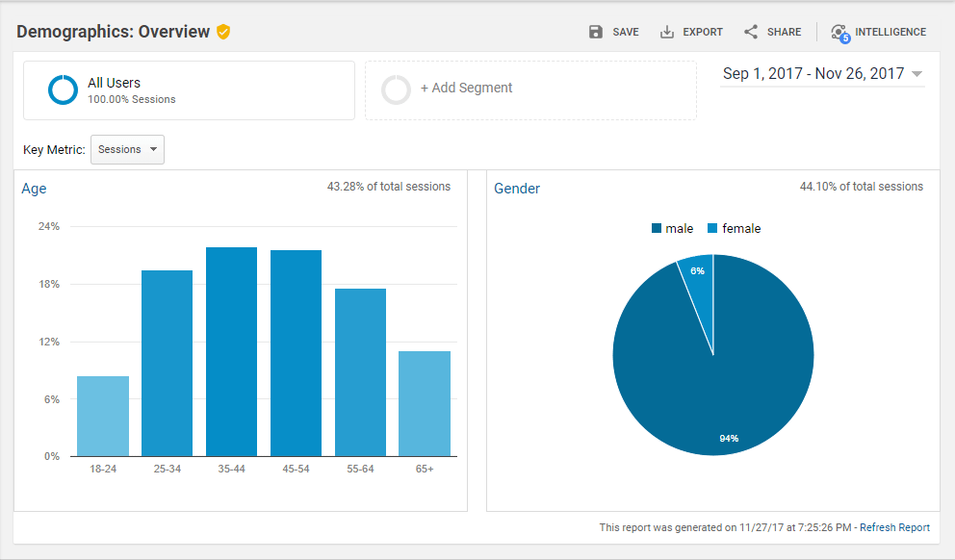Open the Key Metric Sessions dropdown
This screenshot has height=560, width=955.
tap(127, 149)
